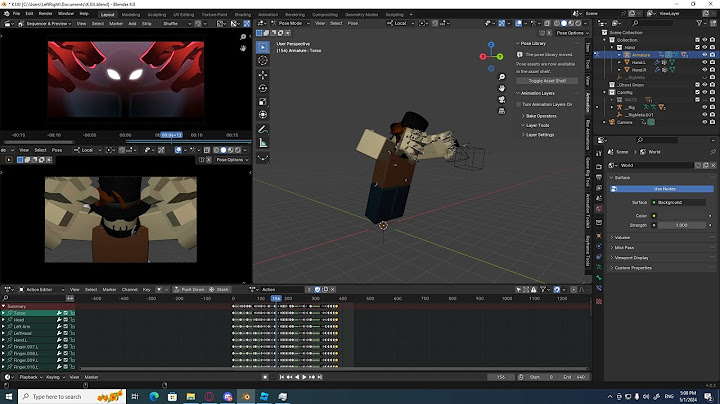Image resolution: width=720 pixels, height=404 pixels.
Task: Select the Breakdowner pose tool
Action: coord(263,158)
